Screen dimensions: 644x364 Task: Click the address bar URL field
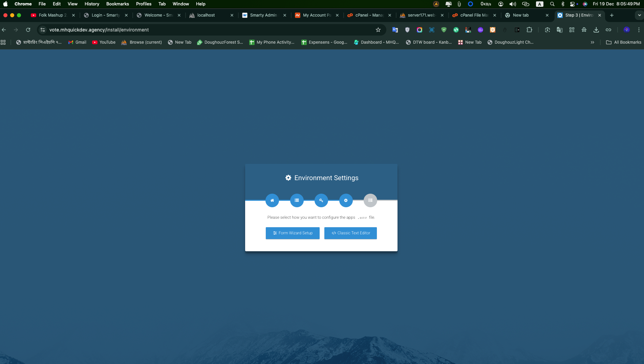tap(203, 30)
